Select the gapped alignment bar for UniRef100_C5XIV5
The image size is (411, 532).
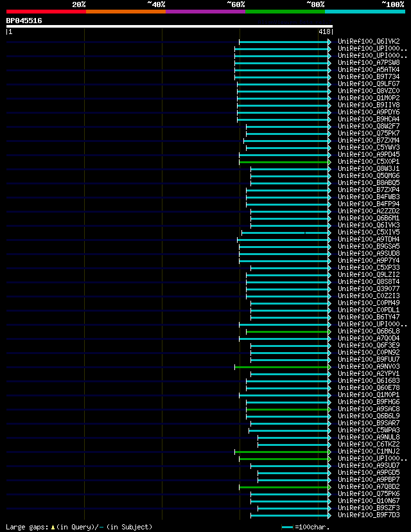[286, 233]
